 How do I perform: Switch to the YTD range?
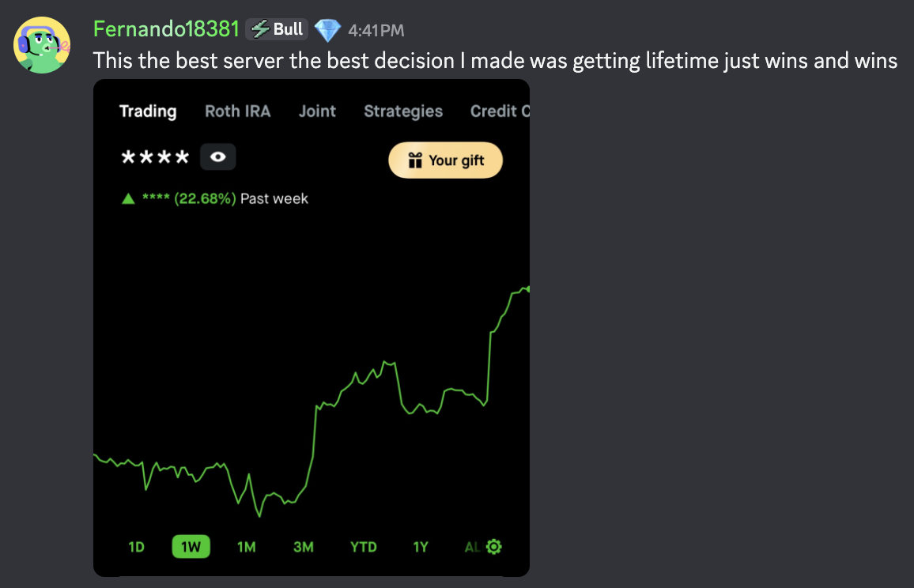(363, 547)
